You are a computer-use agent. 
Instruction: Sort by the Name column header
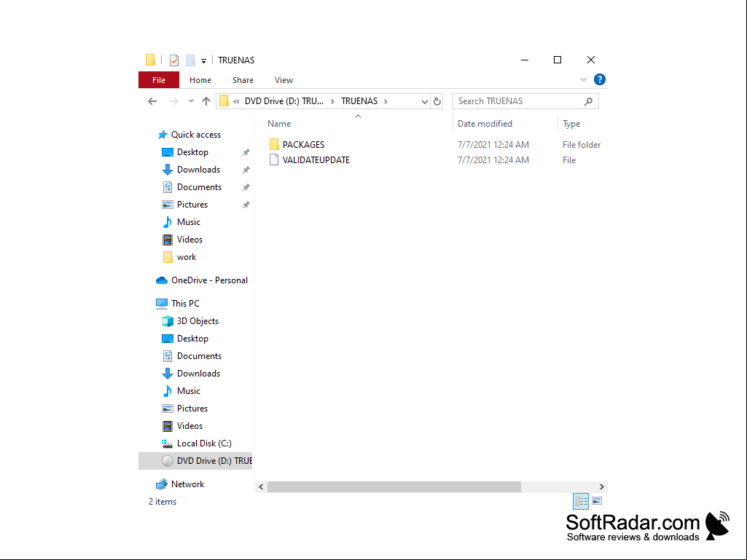(x=279, y=123)
